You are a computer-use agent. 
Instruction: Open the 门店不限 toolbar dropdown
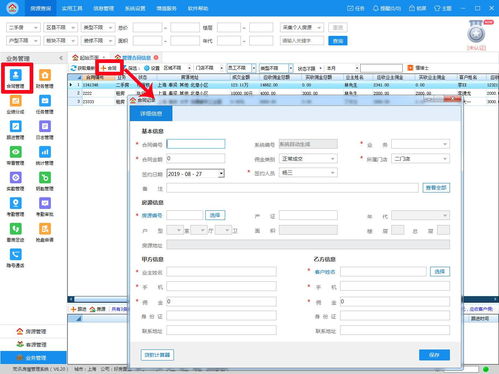pos(209,68)
